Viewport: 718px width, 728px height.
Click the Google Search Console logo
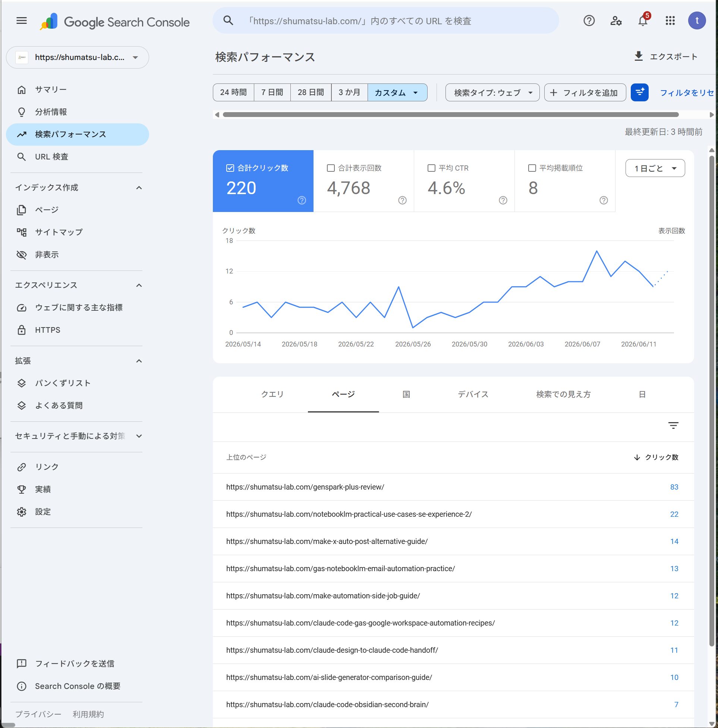click(x=115, y=22)
